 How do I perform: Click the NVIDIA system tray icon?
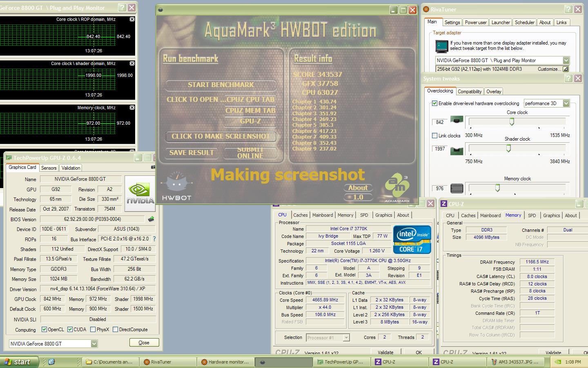[557, 362]
